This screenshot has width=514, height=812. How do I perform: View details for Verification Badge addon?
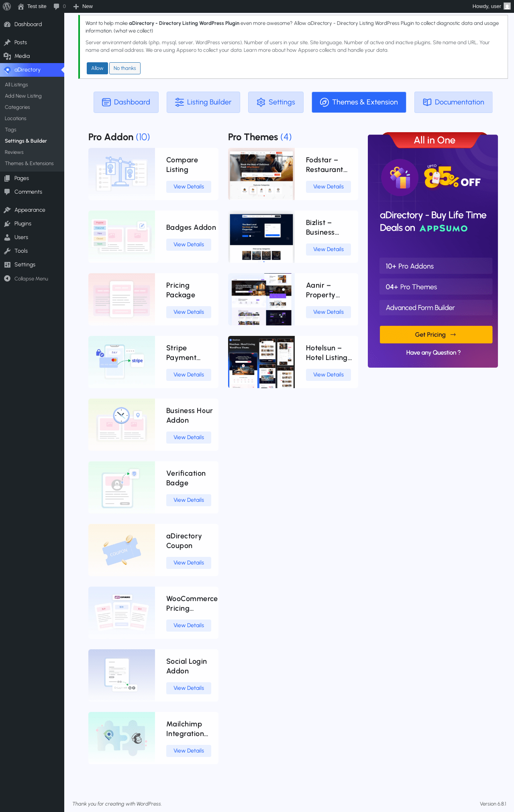point(189,500)
